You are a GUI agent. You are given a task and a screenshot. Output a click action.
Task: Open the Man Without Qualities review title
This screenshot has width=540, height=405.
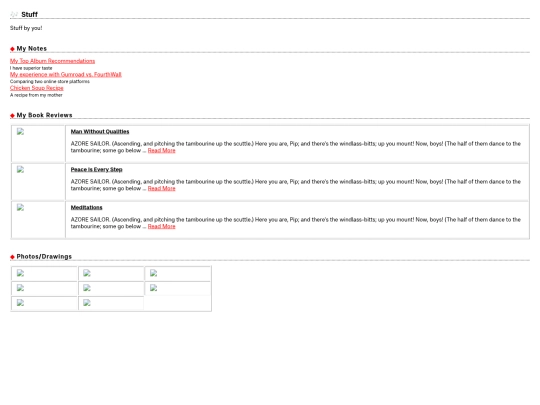pos(100,132)
